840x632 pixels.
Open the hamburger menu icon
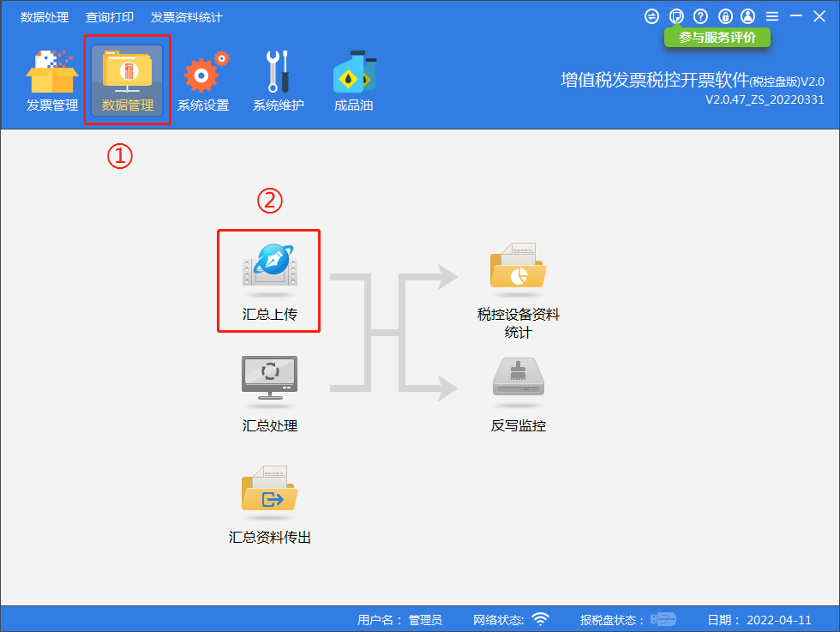(772, 16)
